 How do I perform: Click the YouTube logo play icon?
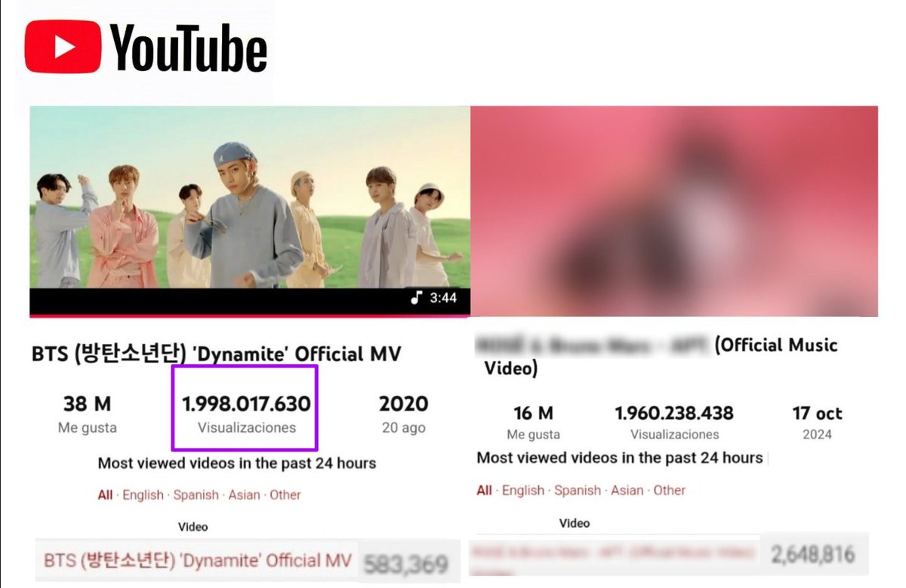tap(63, 48)
